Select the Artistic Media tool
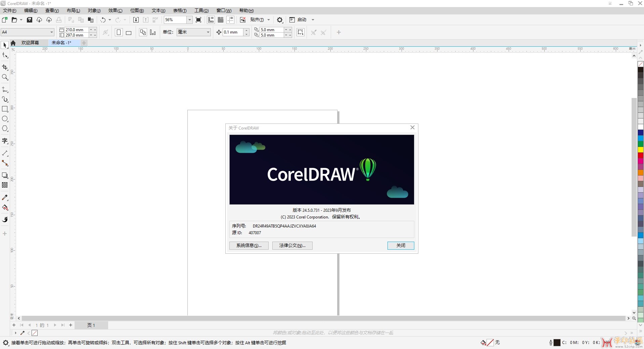 [x=5, y=99]
